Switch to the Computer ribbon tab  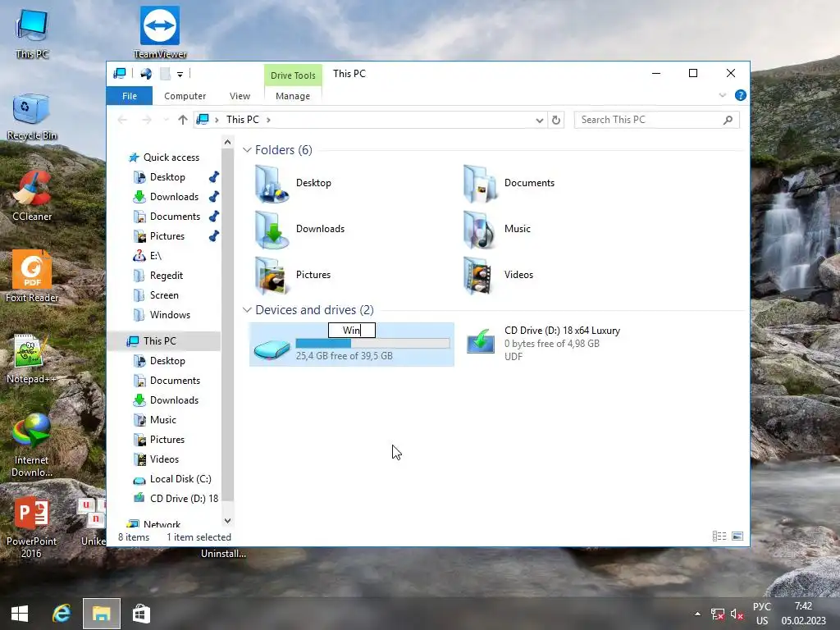(x=185, y=96)
